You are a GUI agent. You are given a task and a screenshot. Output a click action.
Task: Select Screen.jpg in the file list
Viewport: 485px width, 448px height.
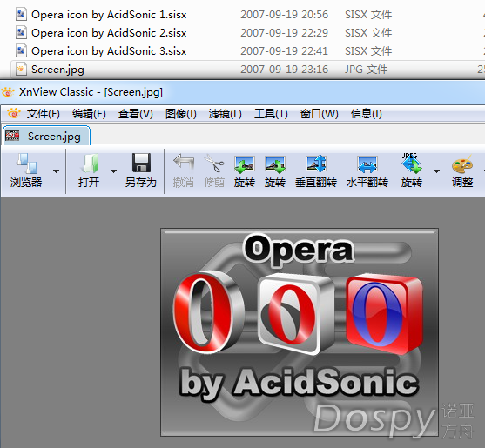click(x=57, y=70)
